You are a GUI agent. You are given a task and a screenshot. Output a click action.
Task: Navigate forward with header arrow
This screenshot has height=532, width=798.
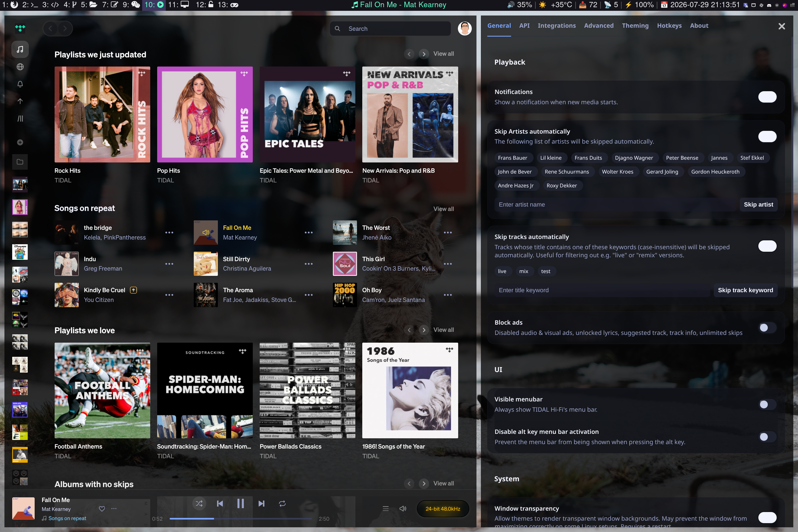tap(65, 29)
